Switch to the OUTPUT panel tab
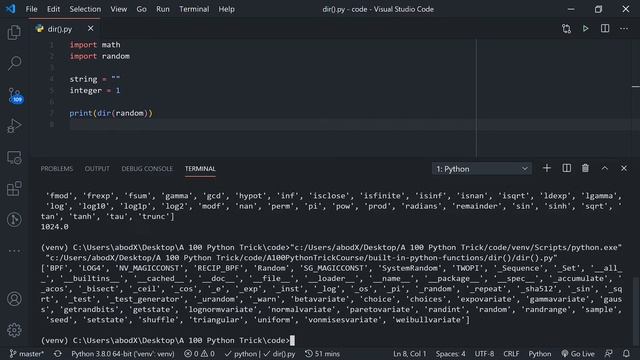The width and height of the screenshot is (640, 360). click(x=97, y=169)
